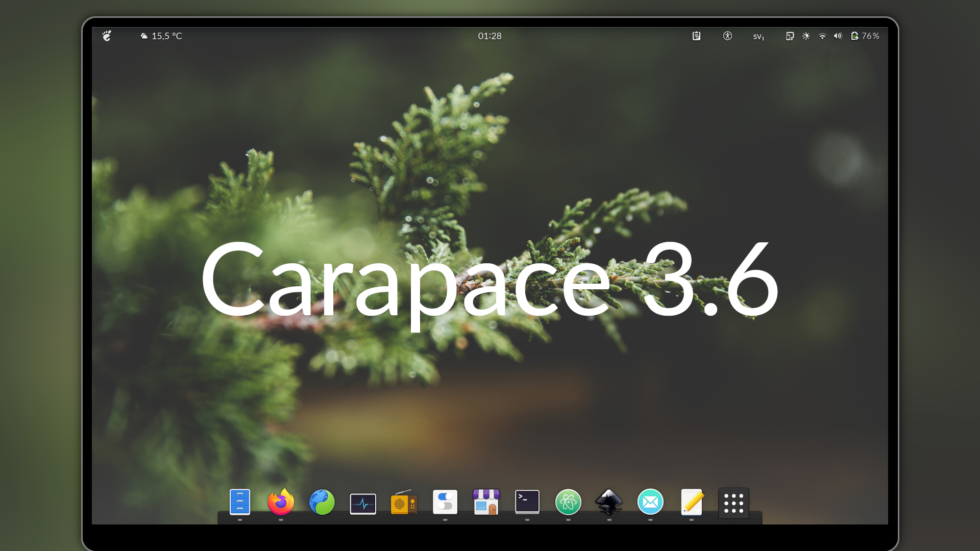Image resolution: width=980 pixels, height=551 pixels.
Task: Launch the Files manager from dock
Action: point(240,502)
